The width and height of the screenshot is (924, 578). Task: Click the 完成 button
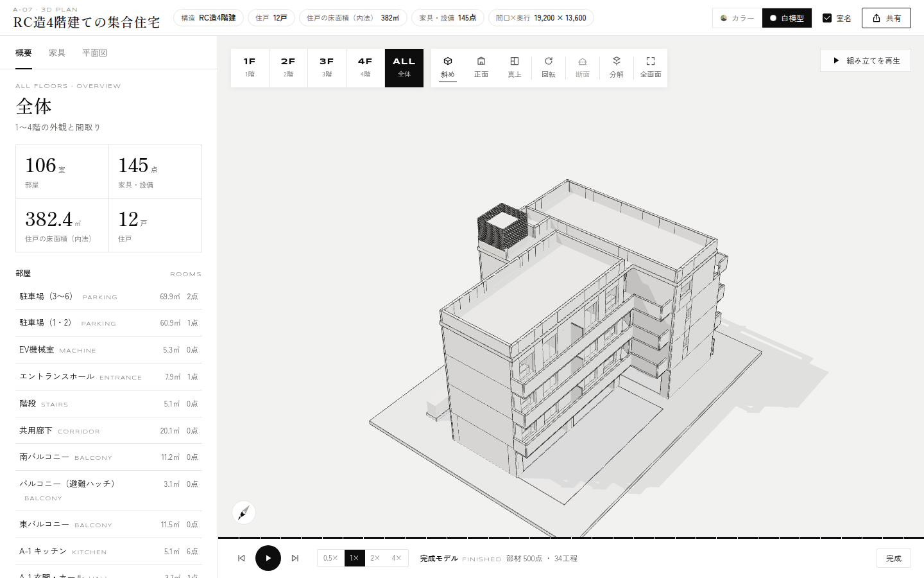(894, 558)
